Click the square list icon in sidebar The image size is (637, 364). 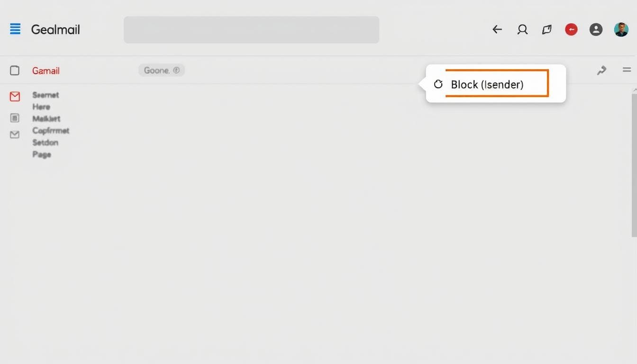pos(15,118)
